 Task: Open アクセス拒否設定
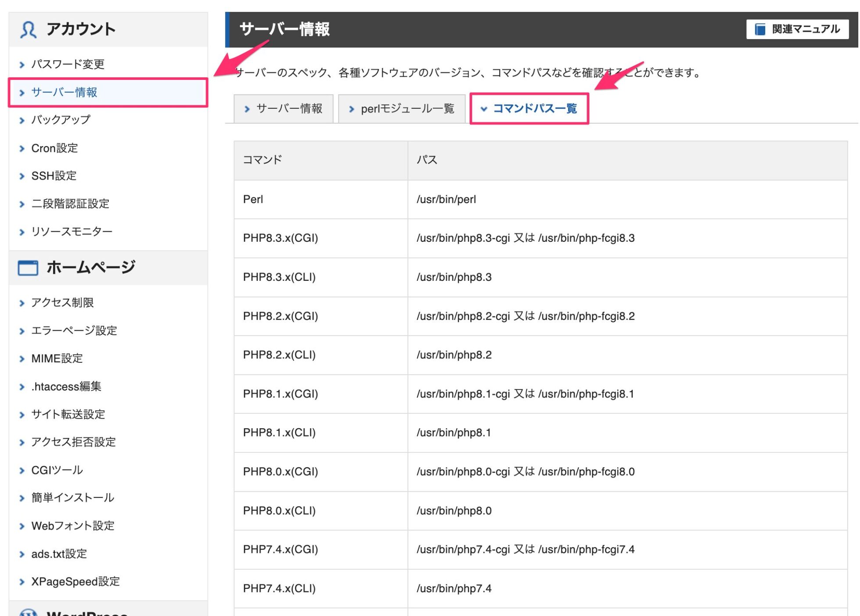click(x=73, y=442)
